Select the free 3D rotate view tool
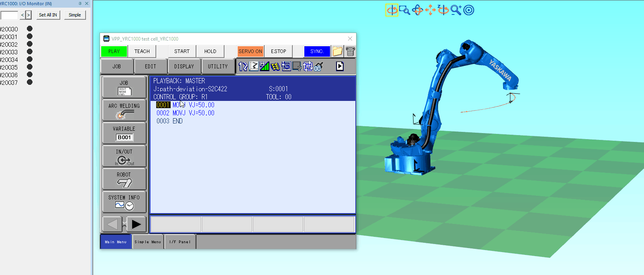Screen dimensions: 644x275 click(x=418, y=10)
